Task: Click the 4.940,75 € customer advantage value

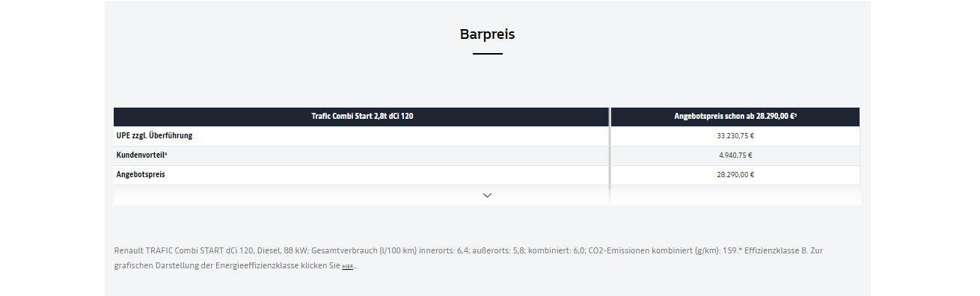Action: 735,155
